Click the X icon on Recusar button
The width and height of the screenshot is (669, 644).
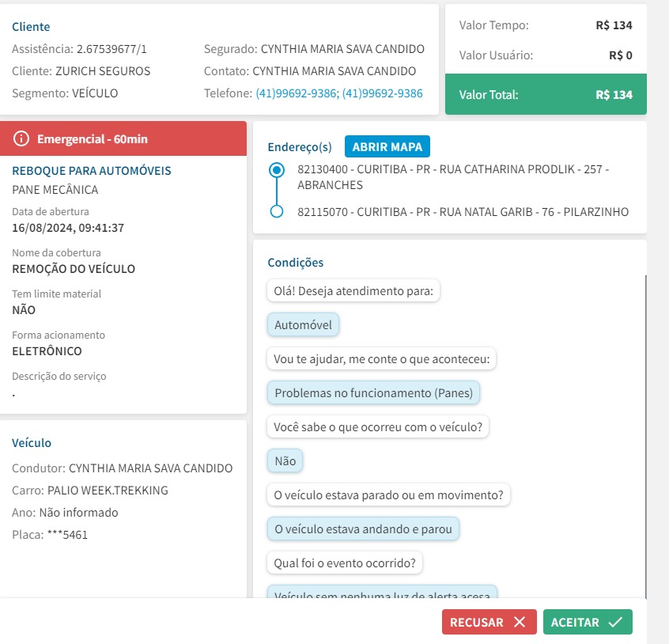click(x=520, y=623)
